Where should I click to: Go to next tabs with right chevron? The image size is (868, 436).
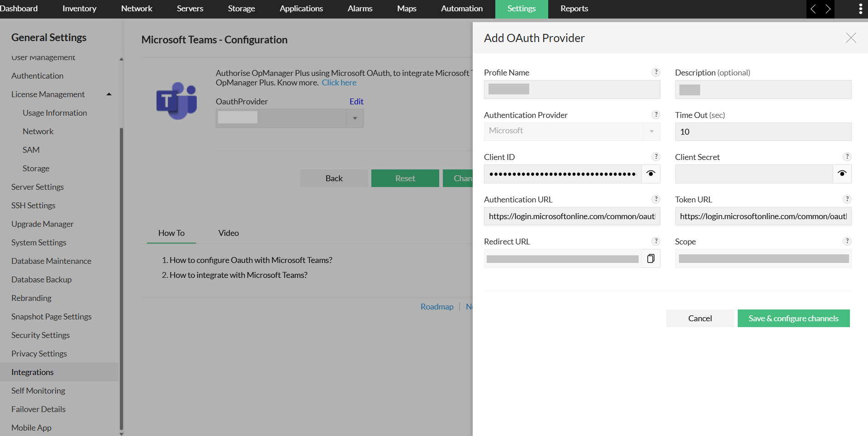coord(828,9)
